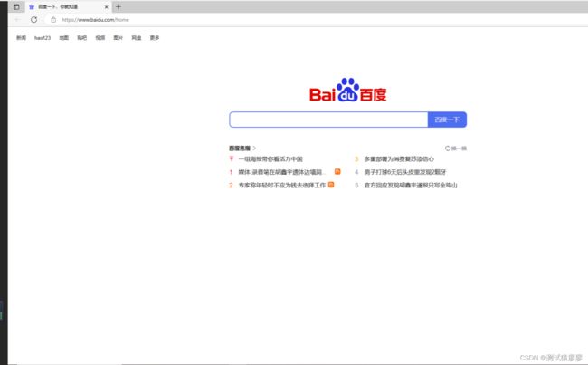Click the orange hot badge on item 1
The width and height of the screenshot is (588, 365).
(x=337, y=171)
